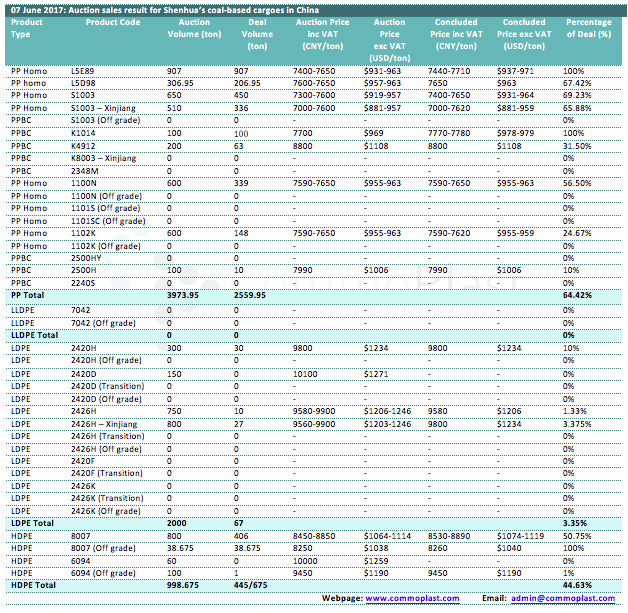This screenshot has height=613, width=628.
Task: Click the LLDPE Total row label
Action: (35, 333)
